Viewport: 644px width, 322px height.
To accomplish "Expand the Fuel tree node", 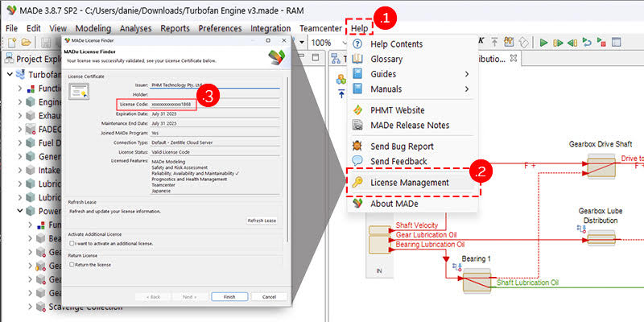I will (x=19, y=143).
